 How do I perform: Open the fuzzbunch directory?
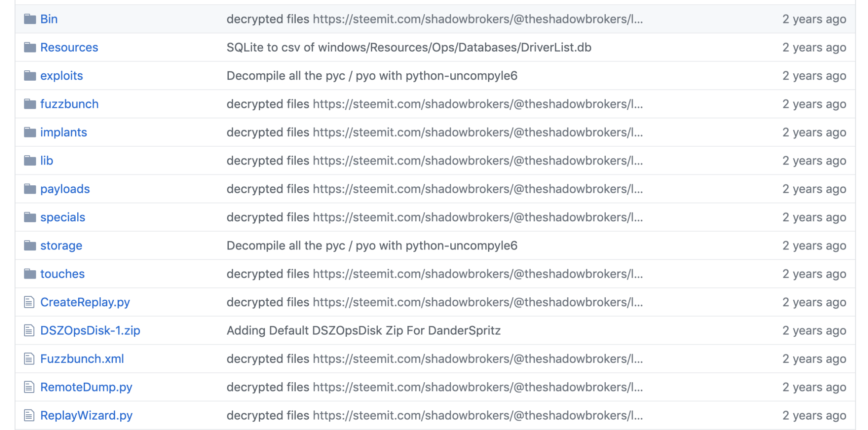pyautogui.click(x=69, y=104)
